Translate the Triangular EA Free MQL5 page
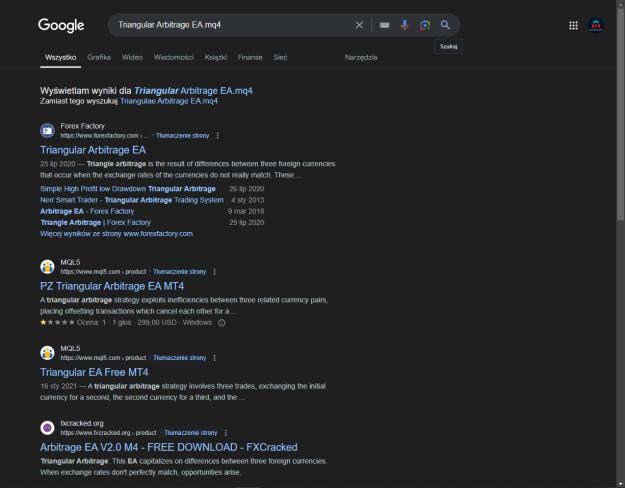Screen dimensions: 625x488 pyautogui.click(x=179, y=358)
